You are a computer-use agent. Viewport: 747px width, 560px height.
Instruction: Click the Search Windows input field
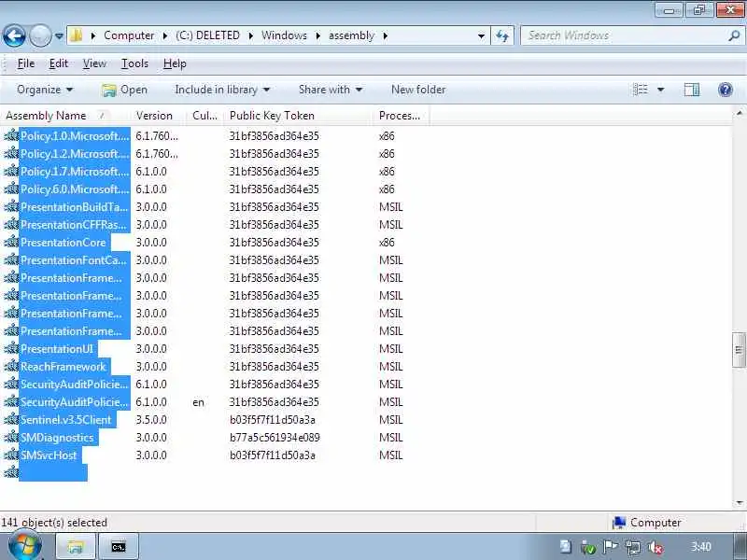coord(624,35)
